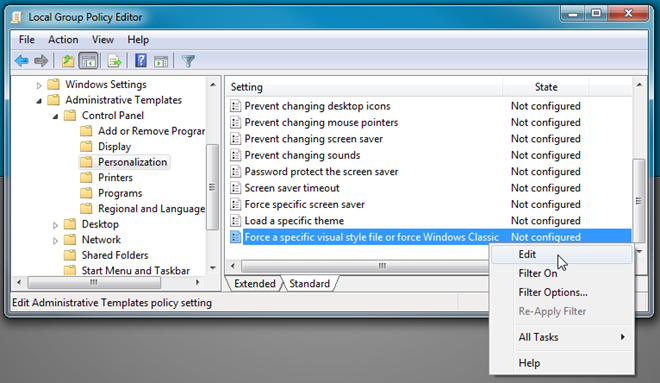Select the 'Load a specific theme' setting
Viewport: 660px width, 383px height.
tap(294, 221)
